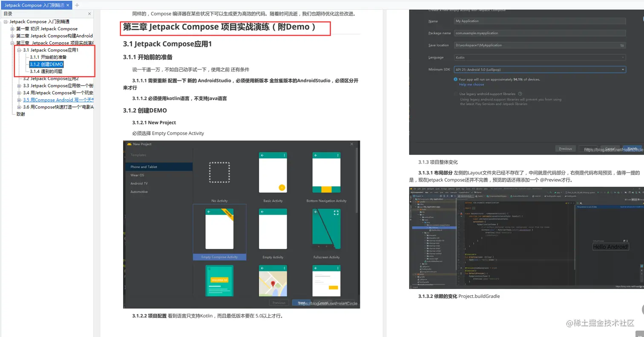The width and height of the screenshot is (644, 337).
Task: Click the 3.1.1 开始前的准备 page heading
Action: coord(148,57)
